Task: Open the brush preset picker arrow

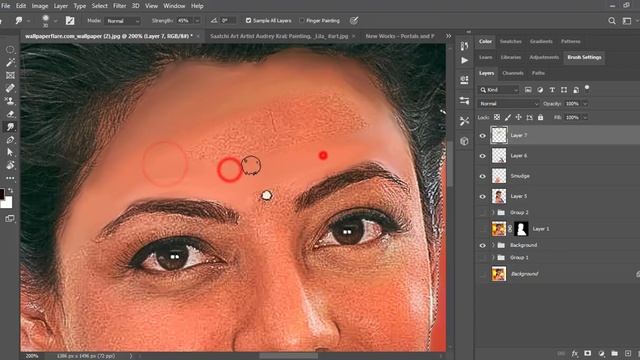Action: pos(56,21)
